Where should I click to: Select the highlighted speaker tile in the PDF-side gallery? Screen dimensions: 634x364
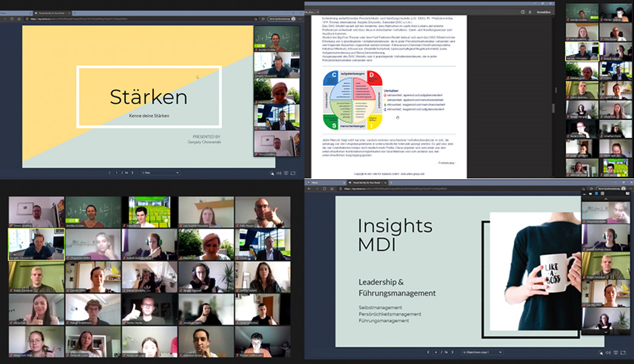582,52
